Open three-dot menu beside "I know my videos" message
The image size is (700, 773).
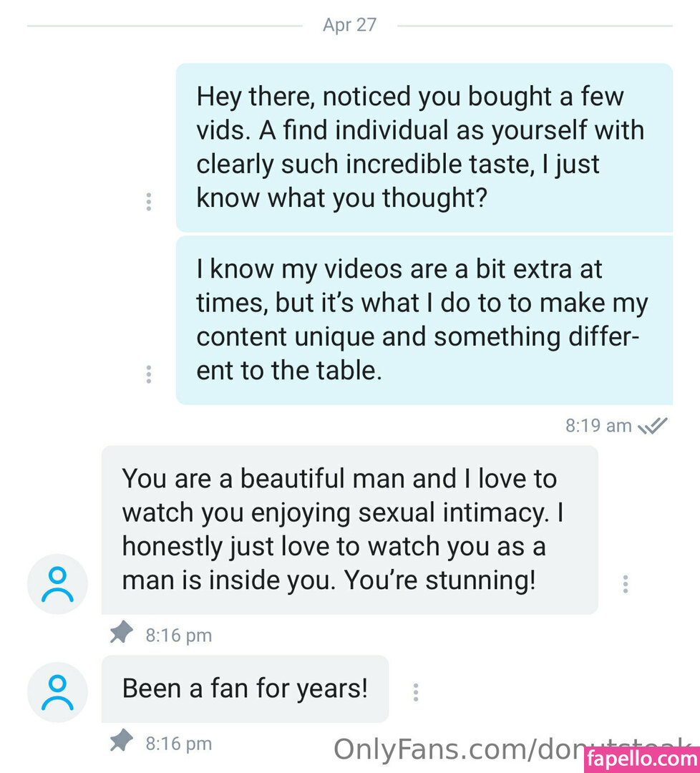(x=148, y=374)
